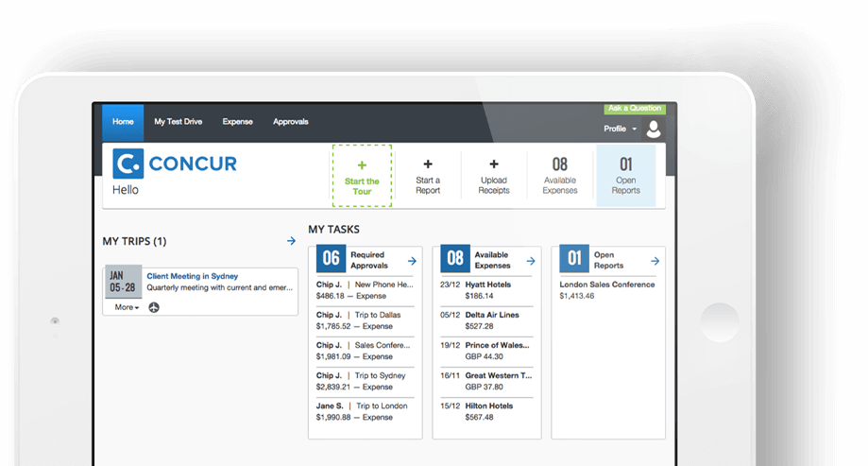Click the 08 Available Expenses card badge
This screenshot has height=466, width=868.
click(455, 258)
